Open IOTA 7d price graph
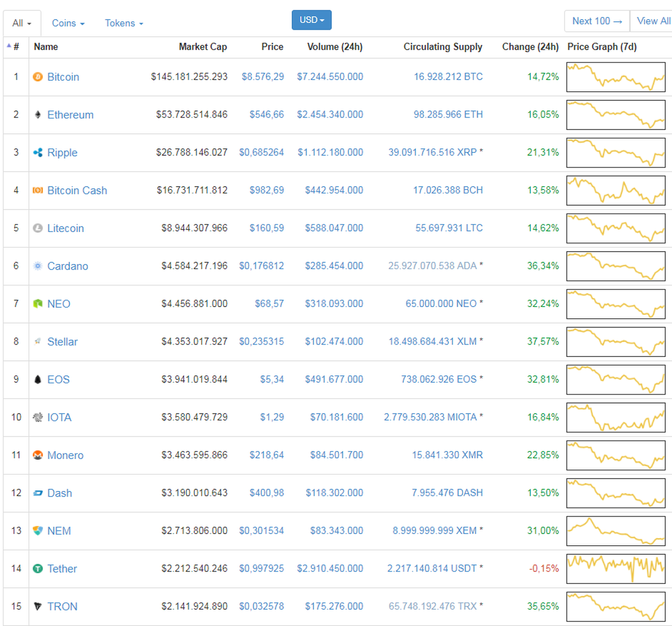Image resolution: width=672 pixels, height=626 pixels. pyautogui.click(x=616, y=418)
